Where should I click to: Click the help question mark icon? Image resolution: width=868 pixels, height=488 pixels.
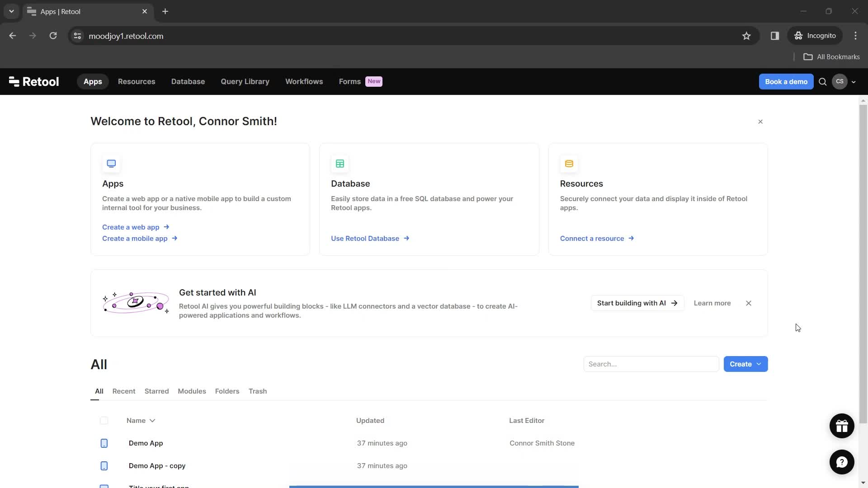842,462
